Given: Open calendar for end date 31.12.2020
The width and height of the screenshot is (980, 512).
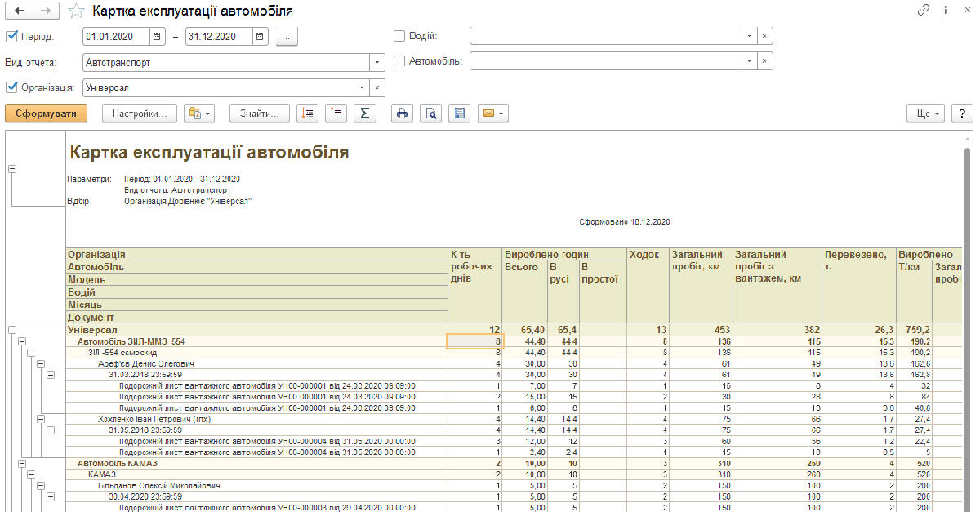Looking at the screenshot, I should [x=260, y=36].
